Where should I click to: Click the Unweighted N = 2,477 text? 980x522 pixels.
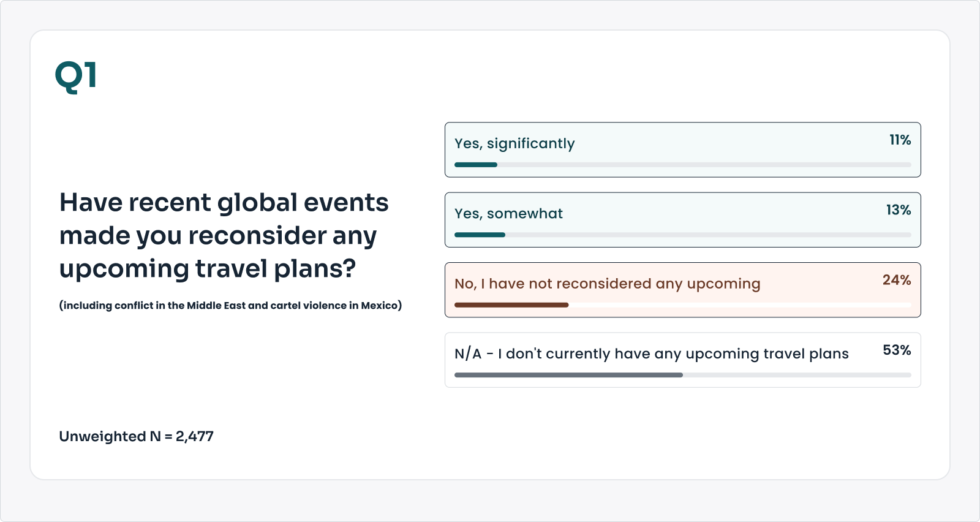[x=136, y=436]
